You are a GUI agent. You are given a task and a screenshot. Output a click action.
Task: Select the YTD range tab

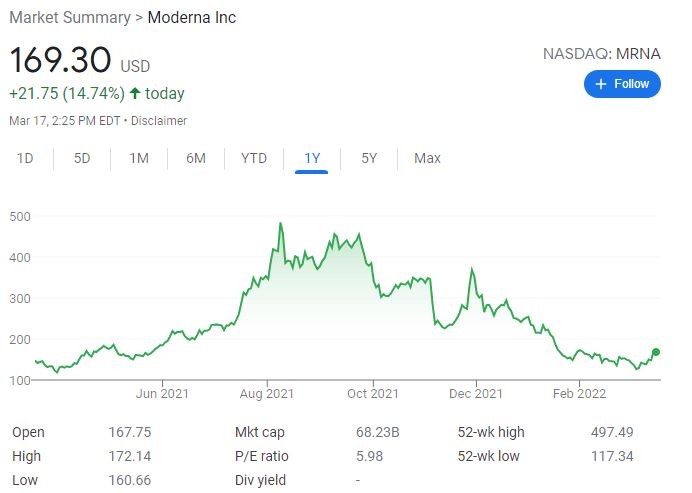[x=254, y=158]
